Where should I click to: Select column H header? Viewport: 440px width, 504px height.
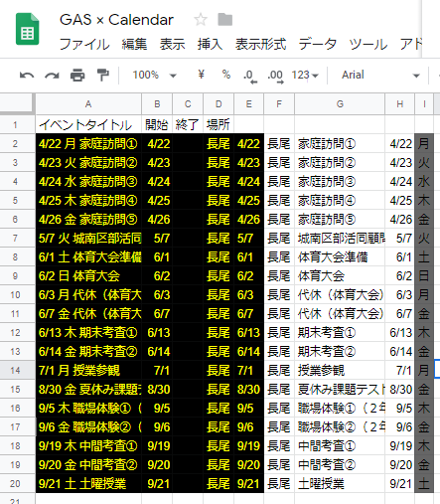[x=400, y=104]
